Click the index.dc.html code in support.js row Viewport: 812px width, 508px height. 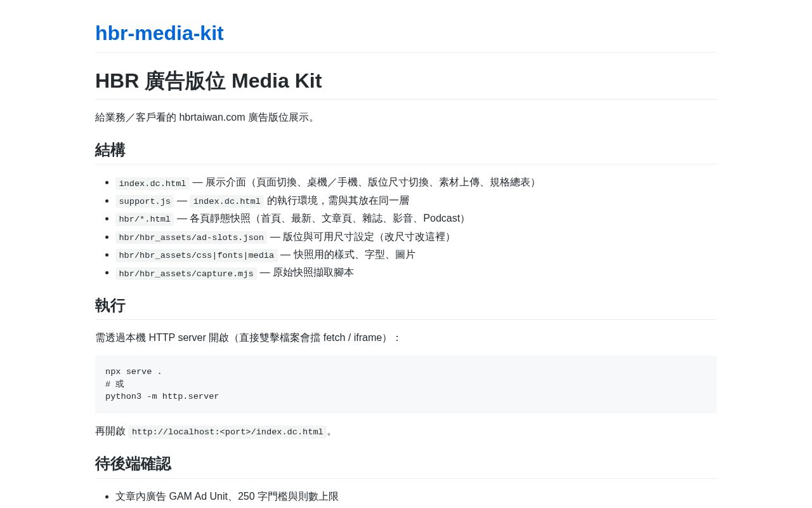point(227,201)
